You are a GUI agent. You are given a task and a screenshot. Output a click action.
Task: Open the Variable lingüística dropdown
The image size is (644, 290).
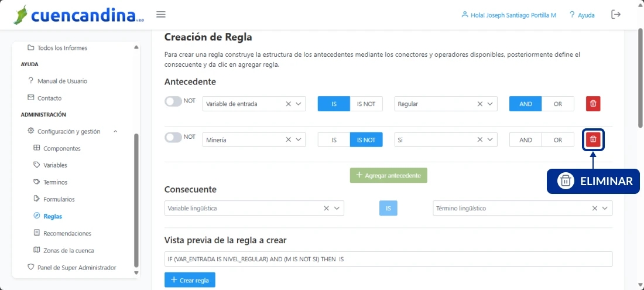point(338,208)
